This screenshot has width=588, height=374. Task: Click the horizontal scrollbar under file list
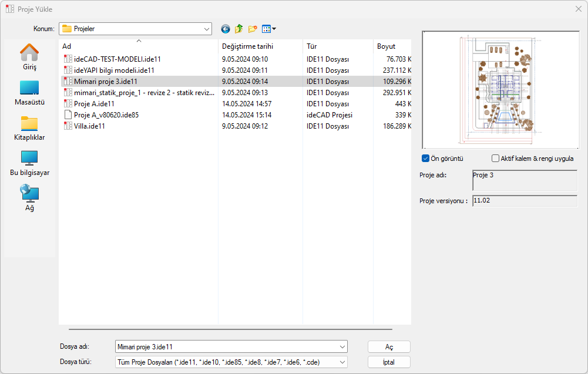tap(230, 329)
